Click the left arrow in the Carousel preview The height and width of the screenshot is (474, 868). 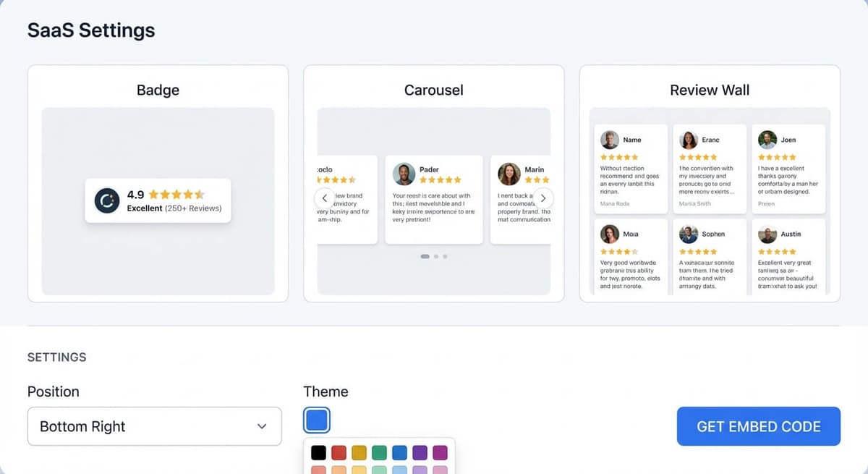pos(324,198)
